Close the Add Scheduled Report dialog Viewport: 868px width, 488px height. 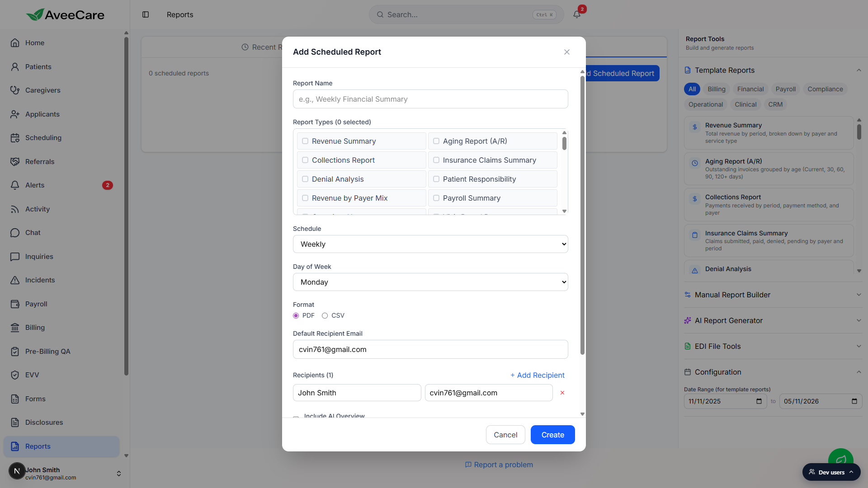567,52
